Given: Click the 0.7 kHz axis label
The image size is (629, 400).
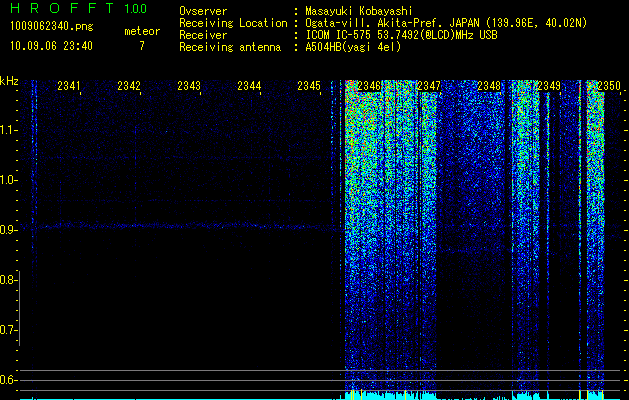Looking at the screenshot, I should point(8,330).
